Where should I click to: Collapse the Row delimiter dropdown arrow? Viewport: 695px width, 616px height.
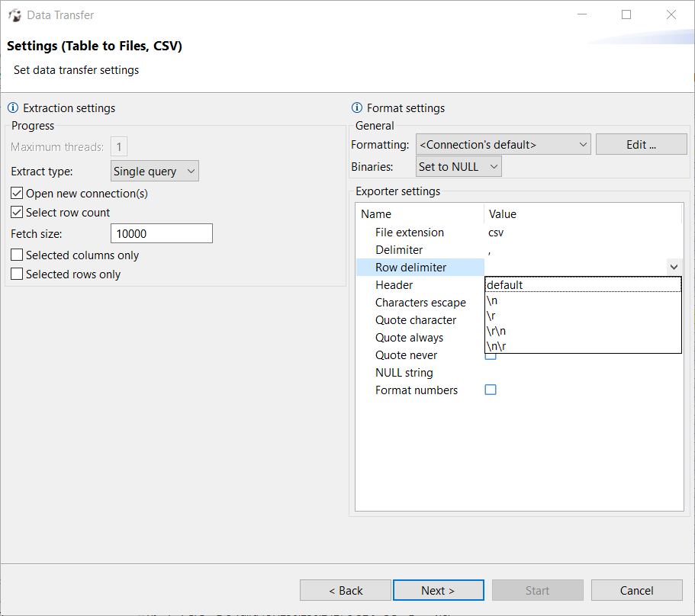tap(674, 267)
